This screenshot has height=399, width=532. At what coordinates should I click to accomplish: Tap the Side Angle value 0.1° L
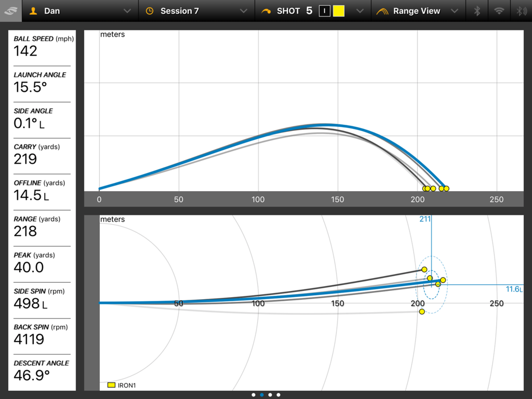coord(29,123)
